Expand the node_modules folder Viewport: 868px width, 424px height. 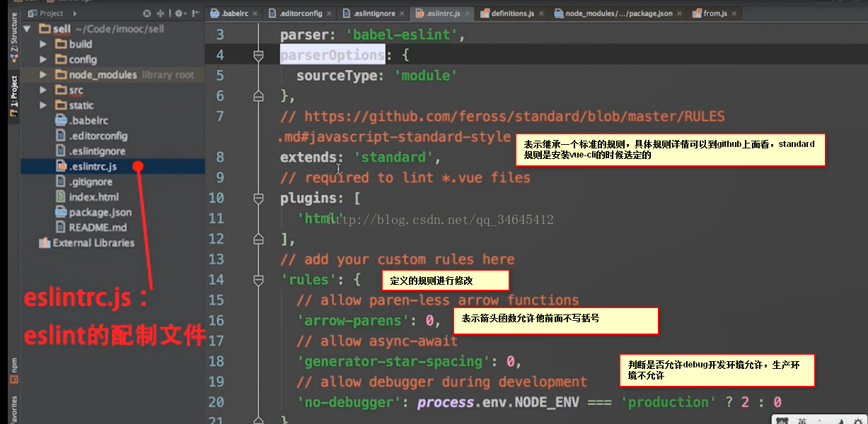[x=43, y=75]
